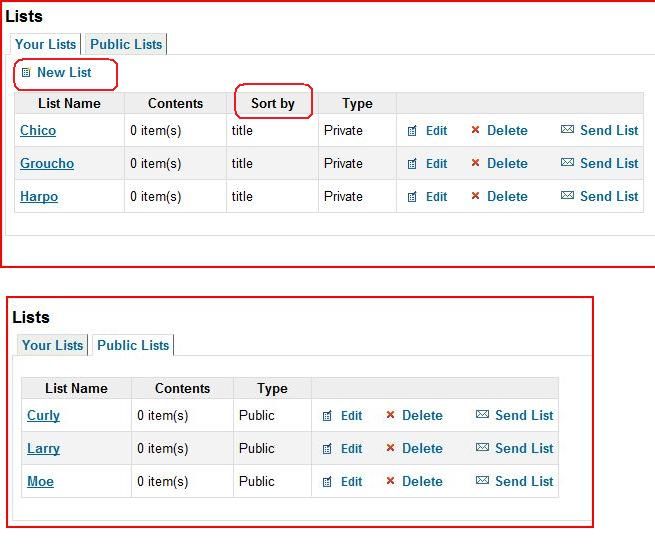Click the List Name header in Public Lists
This screenshot has width=655, height=550.
[76, 388]
